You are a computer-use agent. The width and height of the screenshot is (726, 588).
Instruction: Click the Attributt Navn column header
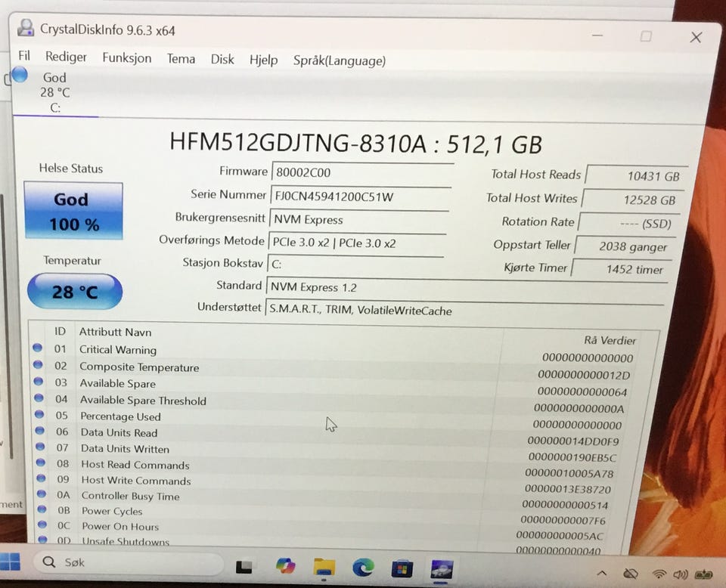coord(115,332)
